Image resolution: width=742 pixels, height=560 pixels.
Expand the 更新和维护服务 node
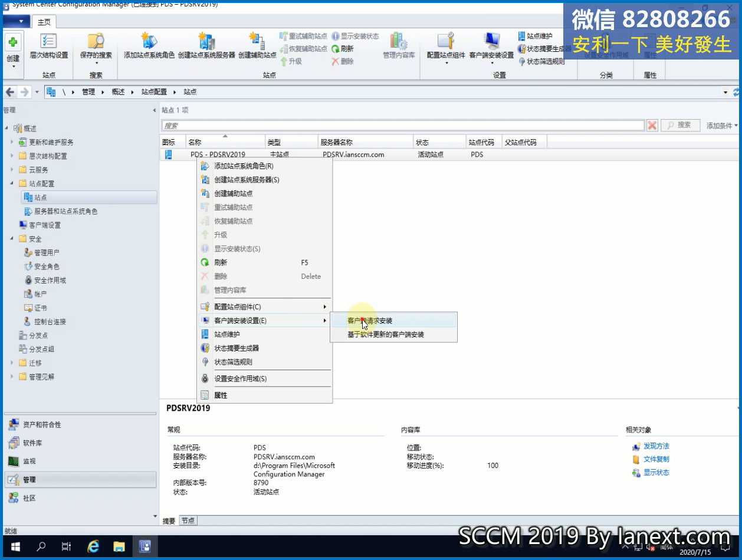point(12,142)
